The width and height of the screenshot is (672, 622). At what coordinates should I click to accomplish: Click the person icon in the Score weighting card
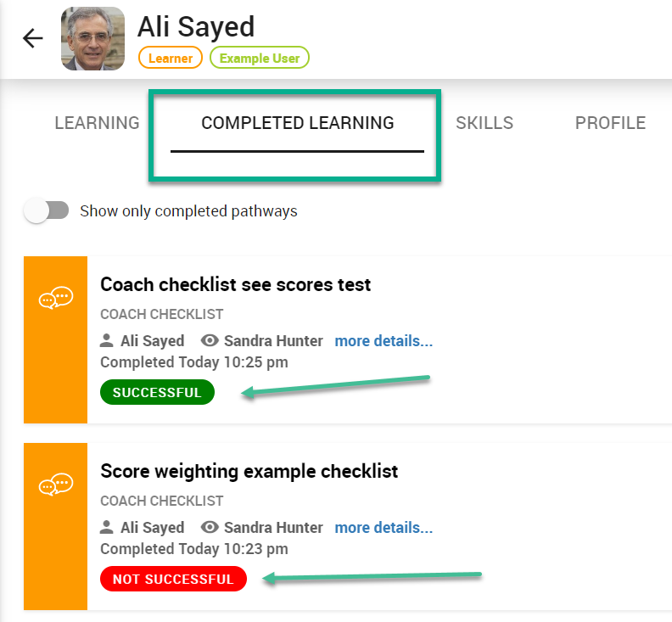pos(106,527)
